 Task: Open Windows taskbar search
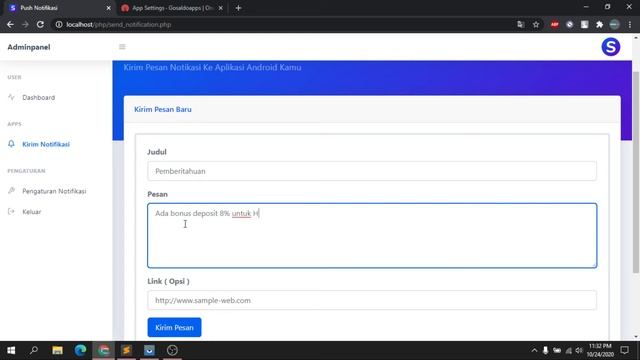point(34,350)
